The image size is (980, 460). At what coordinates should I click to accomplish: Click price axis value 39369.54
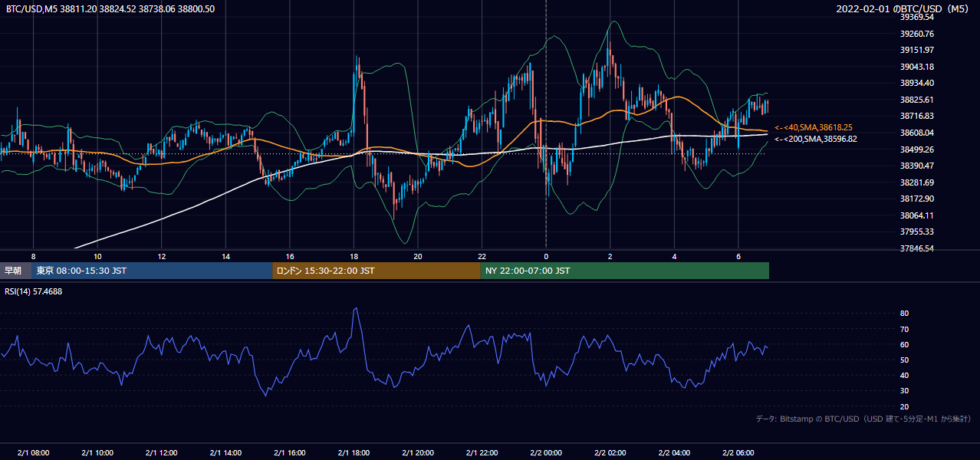916,17
